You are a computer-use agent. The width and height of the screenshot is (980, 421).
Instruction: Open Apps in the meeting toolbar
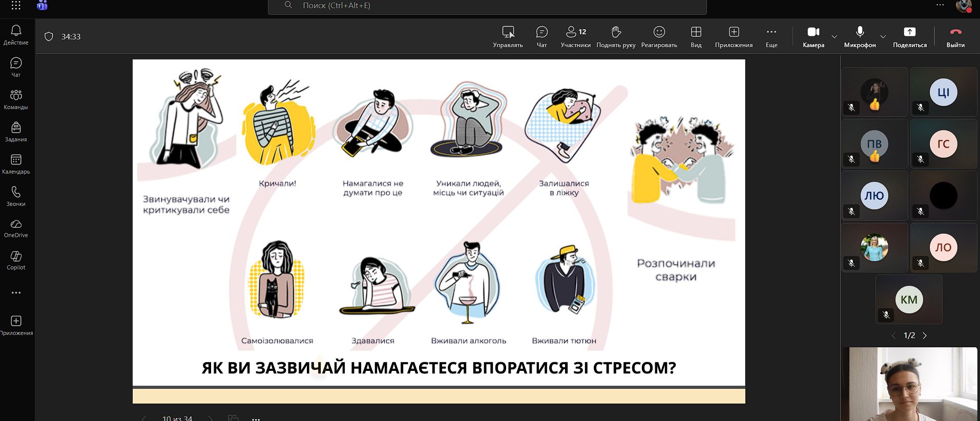coord(734,37)
